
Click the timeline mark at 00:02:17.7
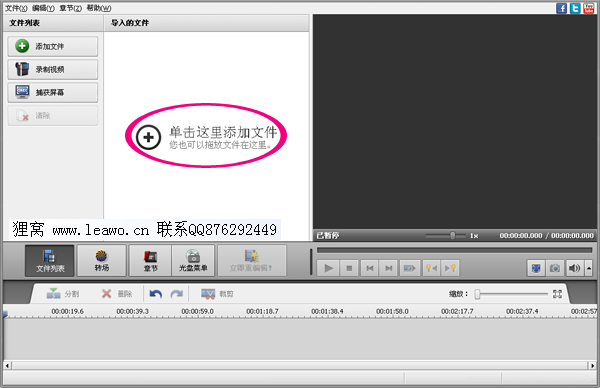(457, 311)
